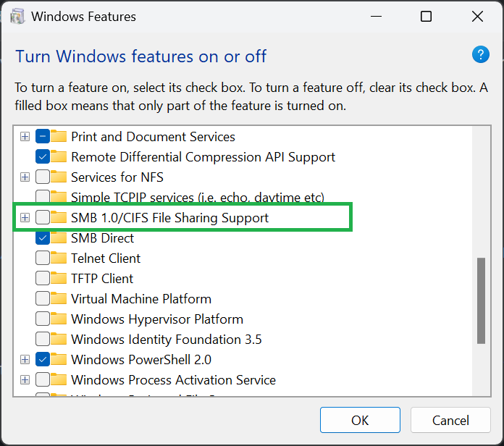
Task: Click the folder icon for Windows Hypervisor Platform
Action: tap(59, 319)
